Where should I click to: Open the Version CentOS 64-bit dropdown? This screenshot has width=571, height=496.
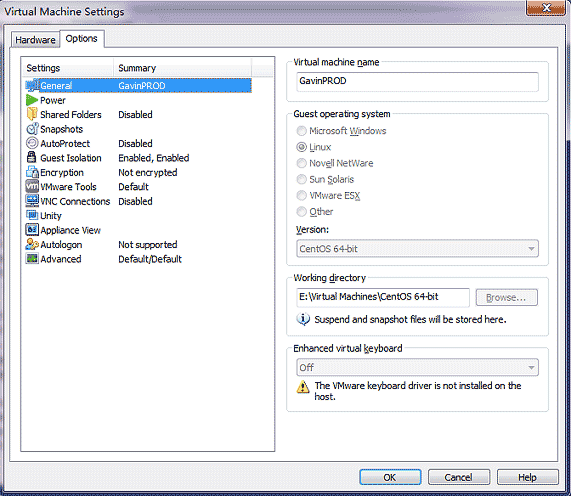417,249
